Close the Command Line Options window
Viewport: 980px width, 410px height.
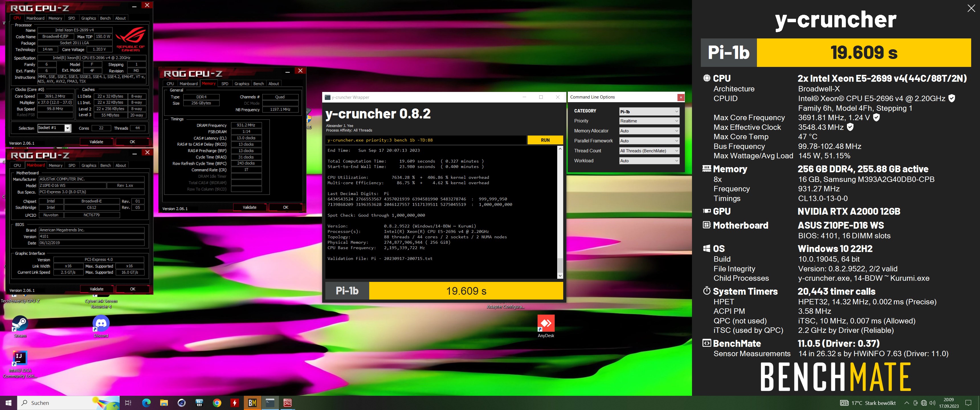[681, 97]
